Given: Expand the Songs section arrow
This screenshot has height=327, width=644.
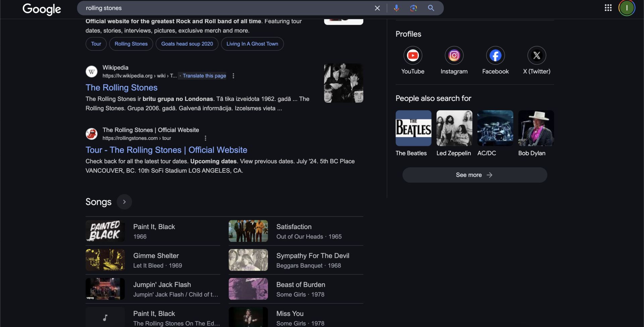Looking at the screenshot, I should 124,202.
